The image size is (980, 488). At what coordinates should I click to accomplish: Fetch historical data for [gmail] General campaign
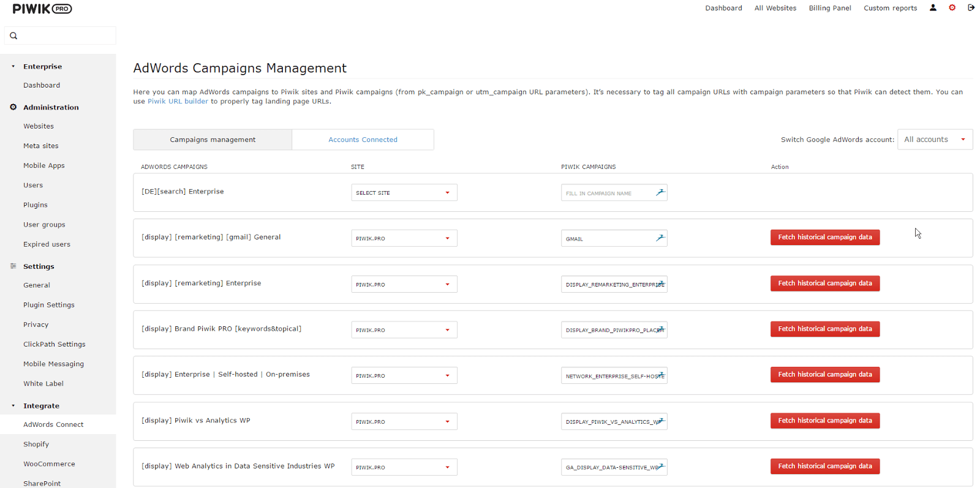pyautogui.click(x=825, y=237)
